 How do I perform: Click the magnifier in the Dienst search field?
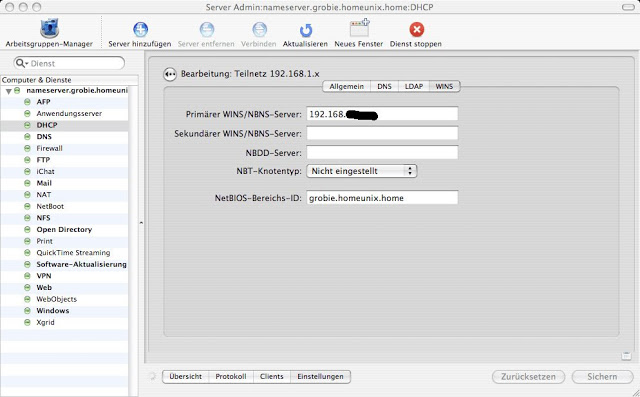[20, 63]
